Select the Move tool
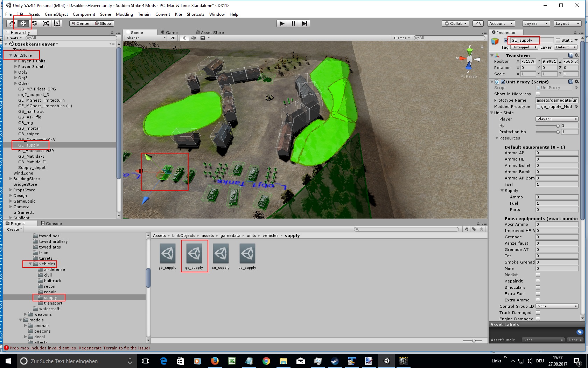Screen dimensions: 588x368 click(x=23, y=23)
